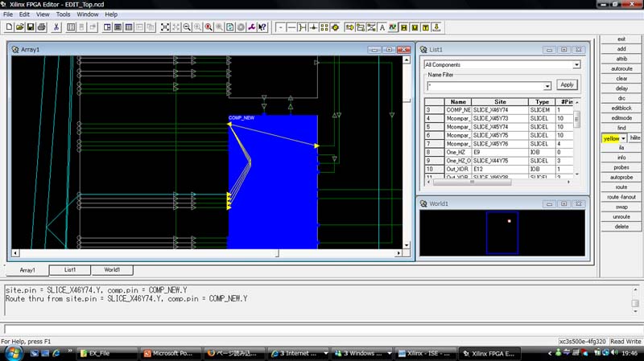This screenshot has width=644, height=361.
Task: Switch to the World1 tab
Action: pos(112,270)
